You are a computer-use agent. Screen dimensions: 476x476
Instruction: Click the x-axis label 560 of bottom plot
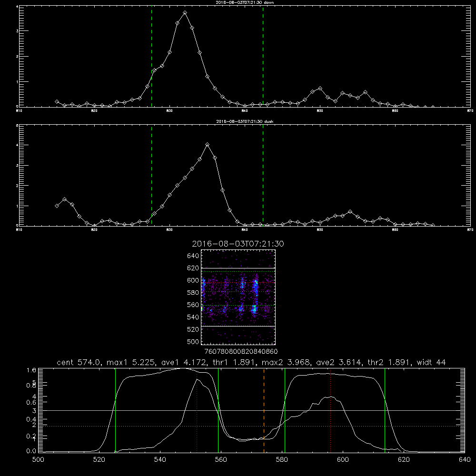[x=221, y=460]
